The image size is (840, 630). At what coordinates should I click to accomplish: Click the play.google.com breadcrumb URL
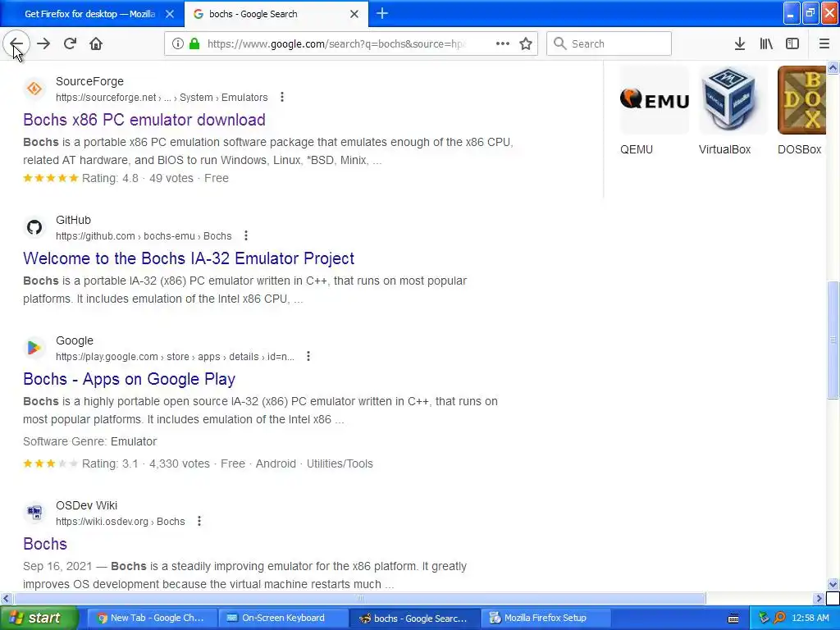click(176, 357)
